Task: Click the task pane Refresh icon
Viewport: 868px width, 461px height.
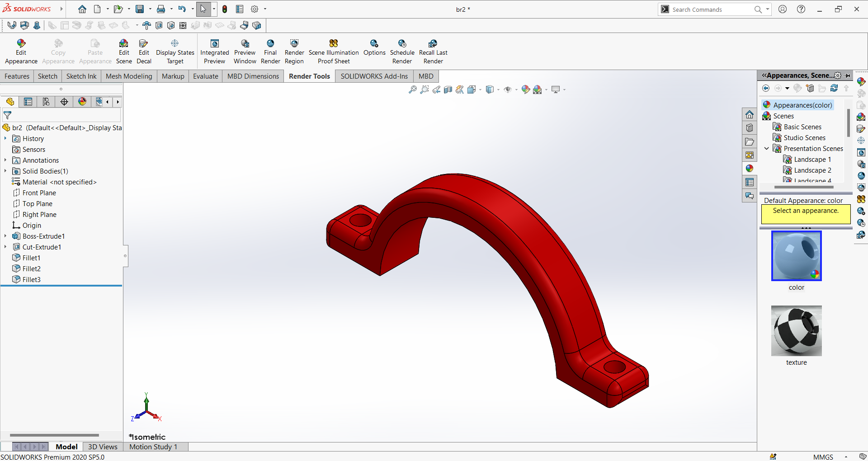Action: tap(834, 88)
